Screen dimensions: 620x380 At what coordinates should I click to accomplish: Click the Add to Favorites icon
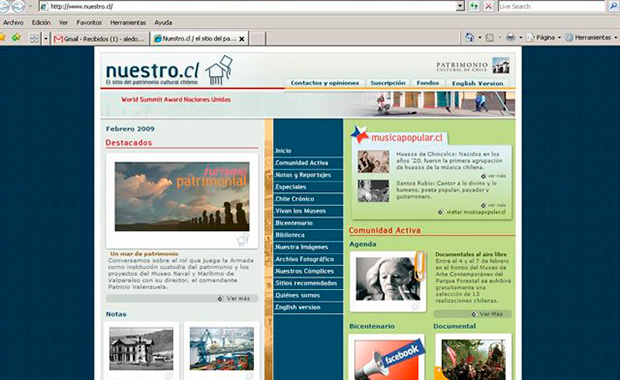click(16, 38)
